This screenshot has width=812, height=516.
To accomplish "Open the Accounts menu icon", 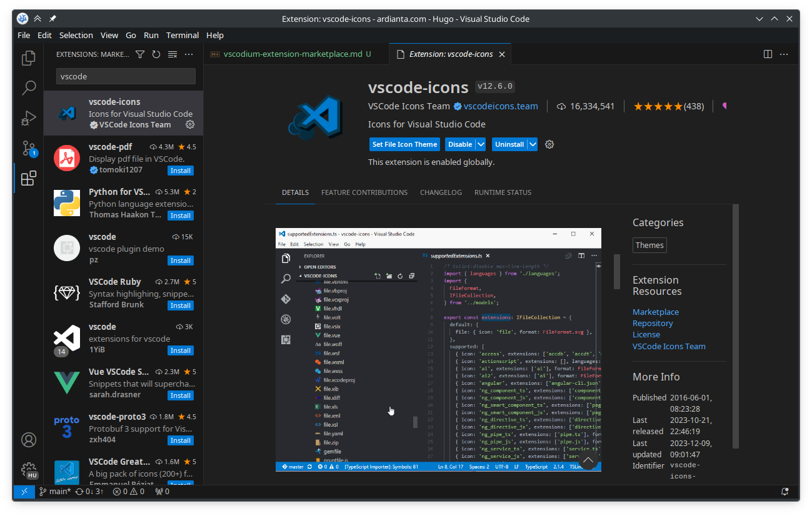I will point(28,439).
